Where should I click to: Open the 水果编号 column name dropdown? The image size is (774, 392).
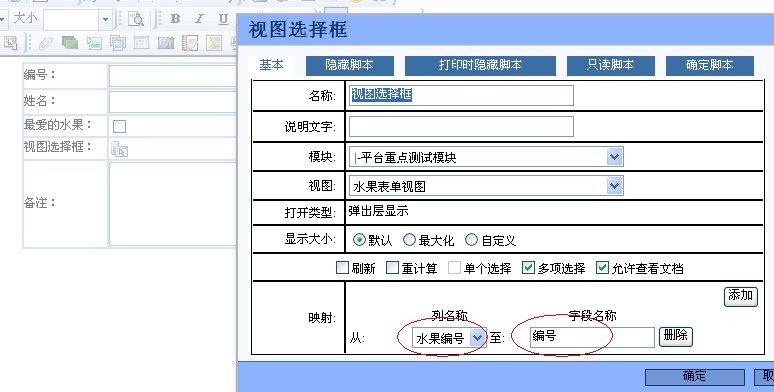click(449, 338)
